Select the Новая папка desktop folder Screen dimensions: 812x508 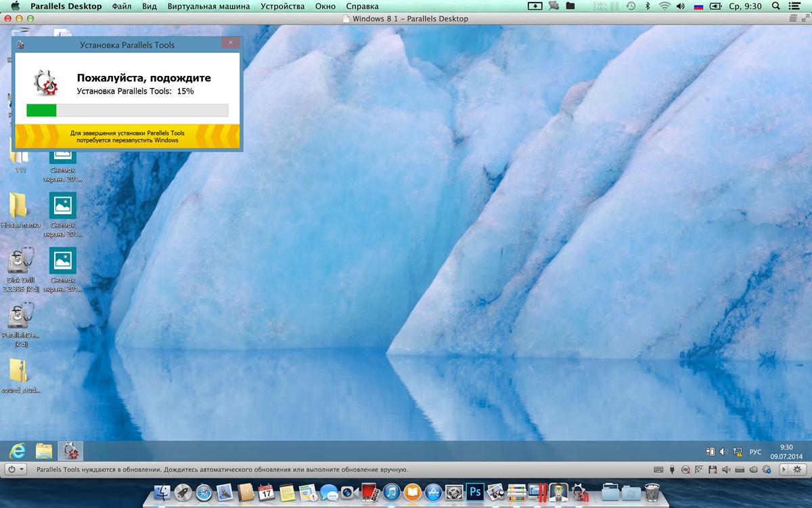[x=20, y=211]
